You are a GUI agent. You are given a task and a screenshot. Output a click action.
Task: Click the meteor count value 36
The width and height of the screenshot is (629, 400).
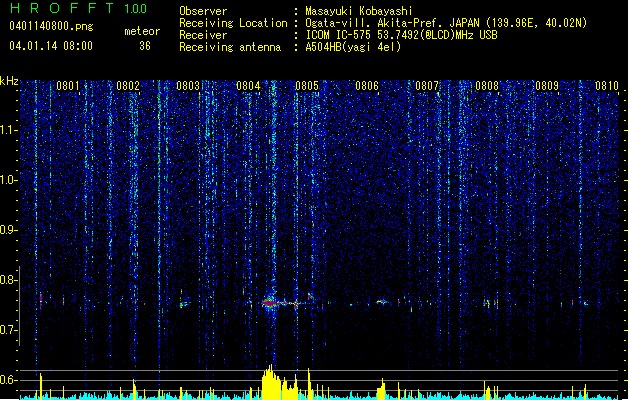(x=145, y=46)
